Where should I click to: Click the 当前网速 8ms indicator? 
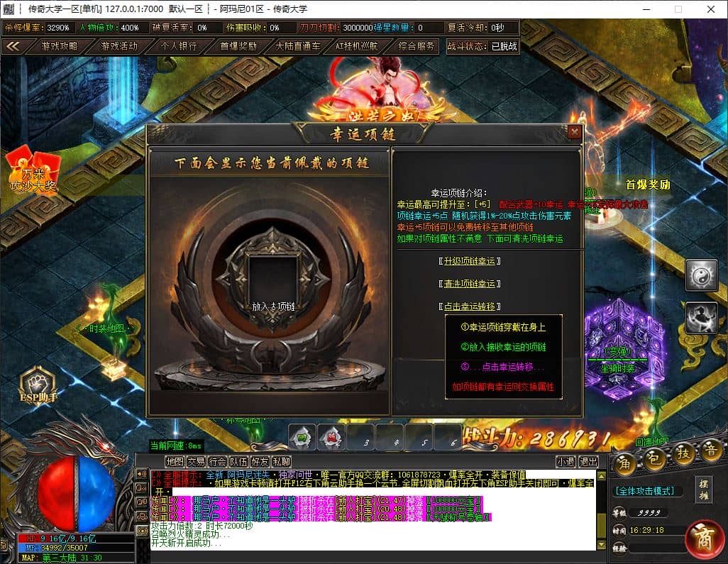point(176,446)
